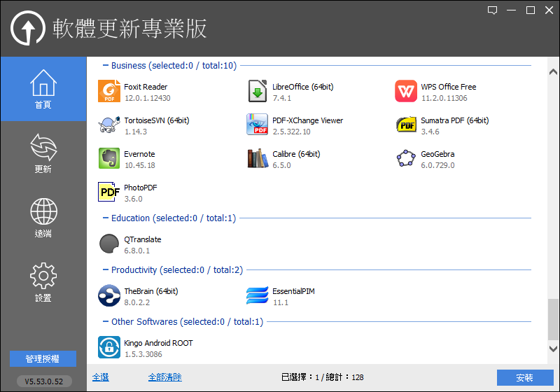The height and width of the screenshot is (392, 560).
Task: Click the TortoiseSVN tortoise icon
Action: [x=109, y=125]
